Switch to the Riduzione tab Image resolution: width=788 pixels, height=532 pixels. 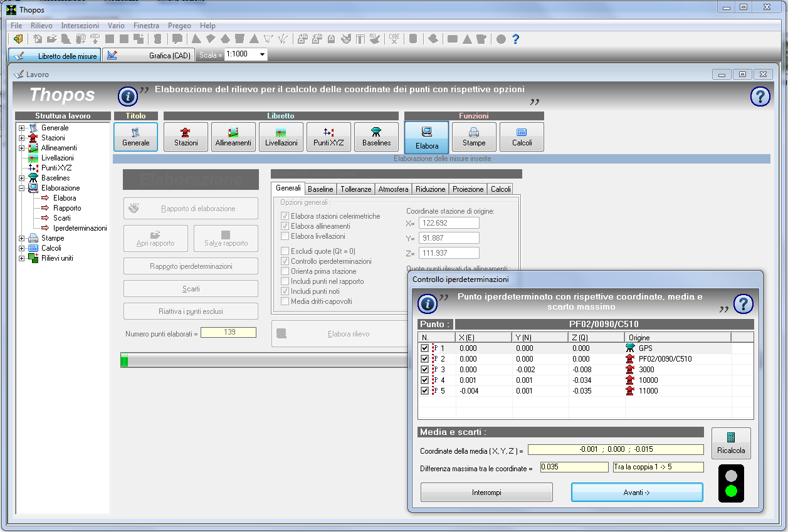tap(430, 189)
